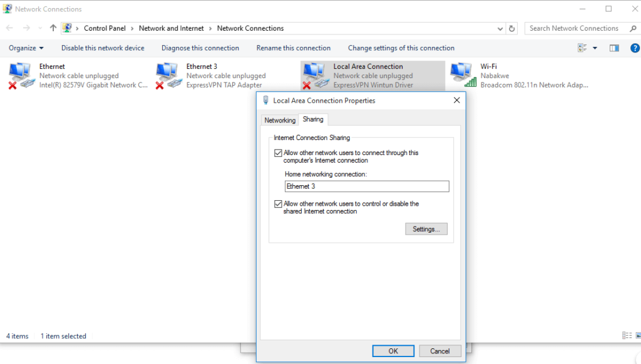
Task: Refresh the Network Connections address bar
Action: point(512,28)
